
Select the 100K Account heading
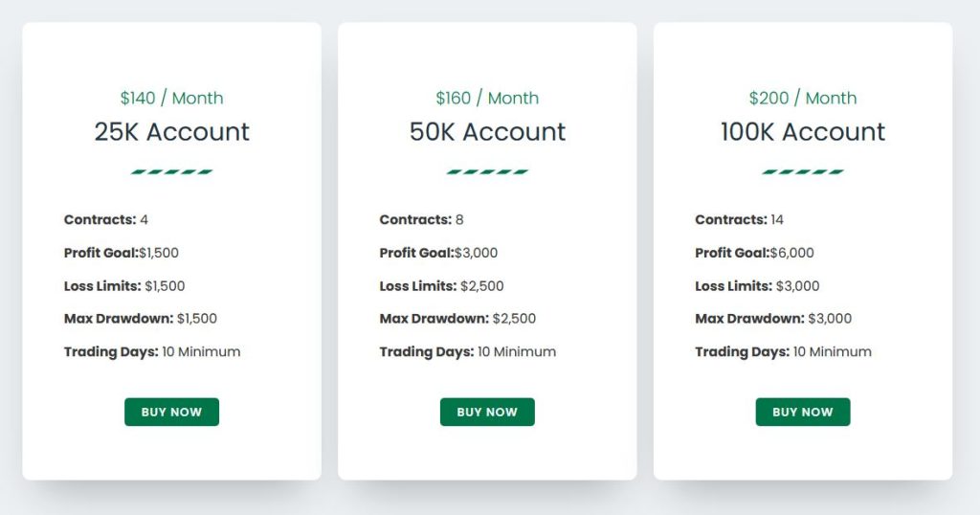[x=803, y=132]
